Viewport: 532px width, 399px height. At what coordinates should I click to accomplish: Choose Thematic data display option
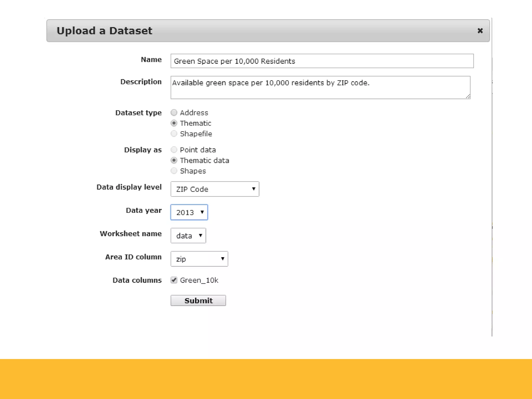174,161
